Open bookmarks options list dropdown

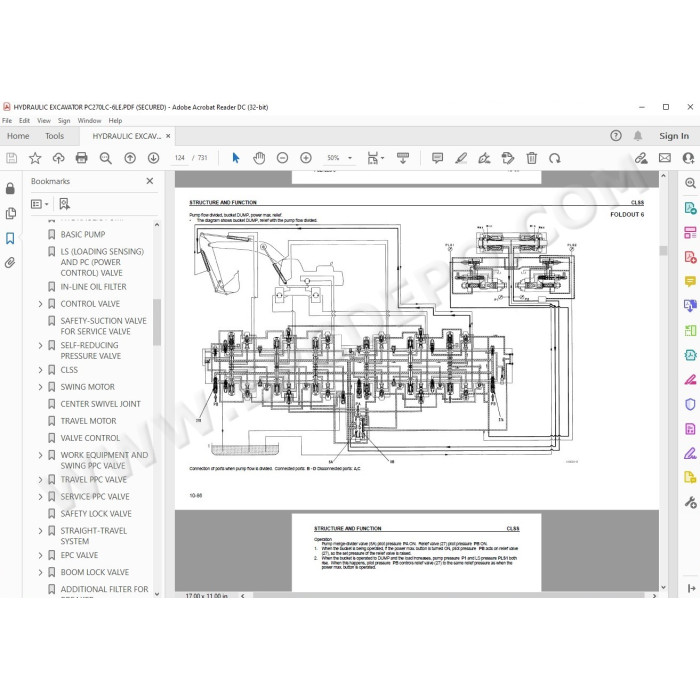[x=39, y=204]
